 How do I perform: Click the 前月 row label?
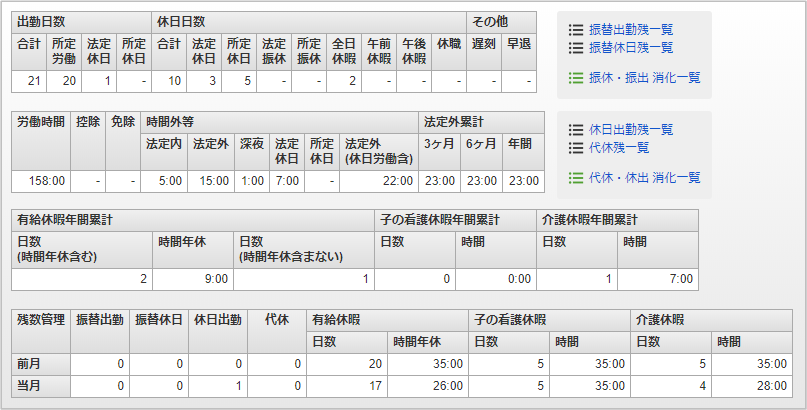coord(41,364)
